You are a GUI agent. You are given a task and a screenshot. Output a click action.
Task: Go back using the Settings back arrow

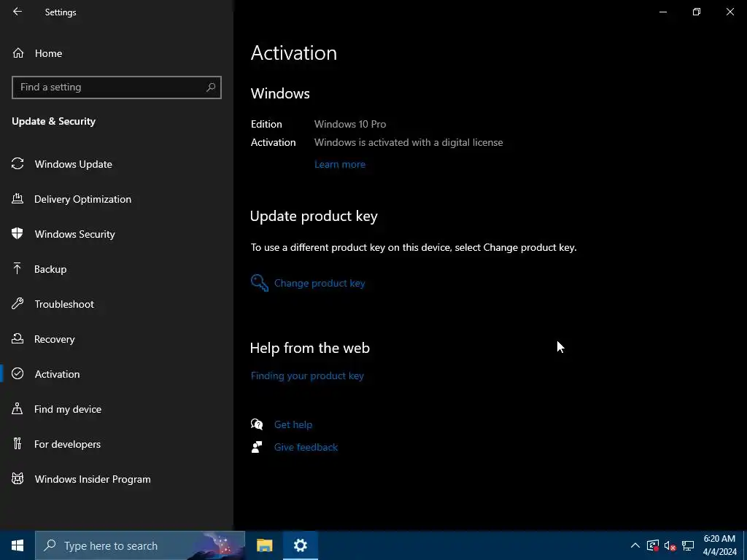(18, 12)
